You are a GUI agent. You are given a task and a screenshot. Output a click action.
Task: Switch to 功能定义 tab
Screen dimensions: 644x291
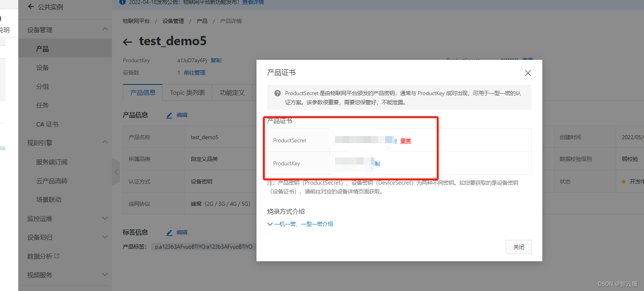(232, 92)
